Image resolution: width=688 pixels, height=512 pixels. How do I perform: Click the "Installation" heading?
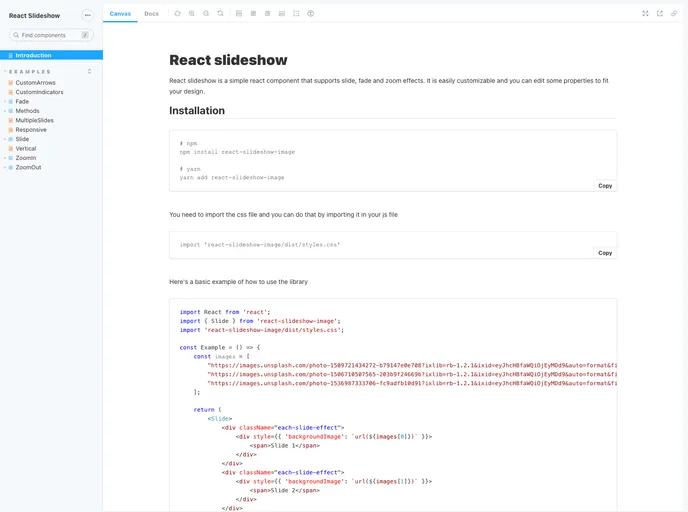click(x=197, y=111)
